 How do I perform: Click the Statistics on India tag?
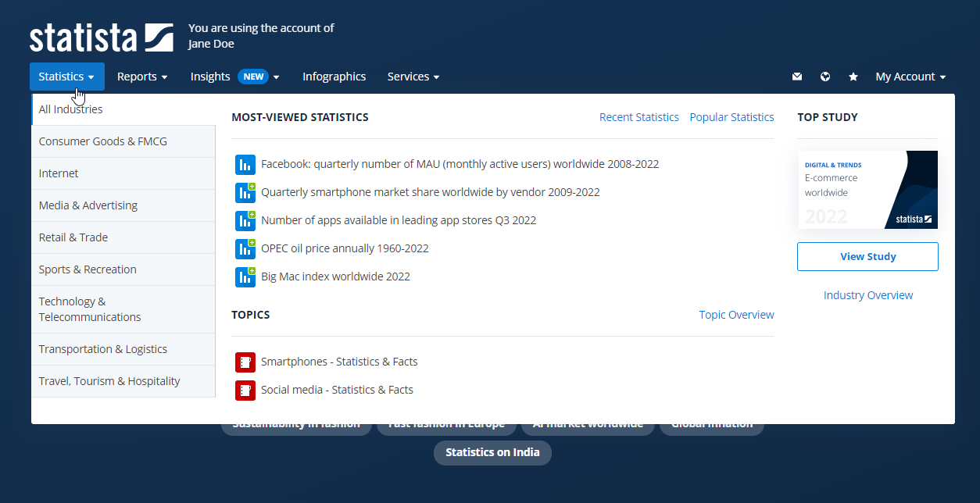pos(492,452)
